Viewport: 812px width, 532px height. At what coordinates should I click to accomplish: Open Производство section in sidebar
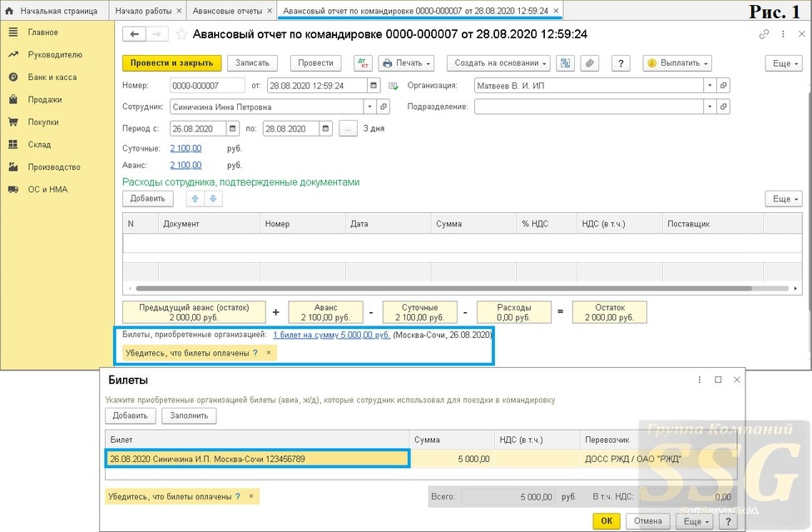pos(54,167)
